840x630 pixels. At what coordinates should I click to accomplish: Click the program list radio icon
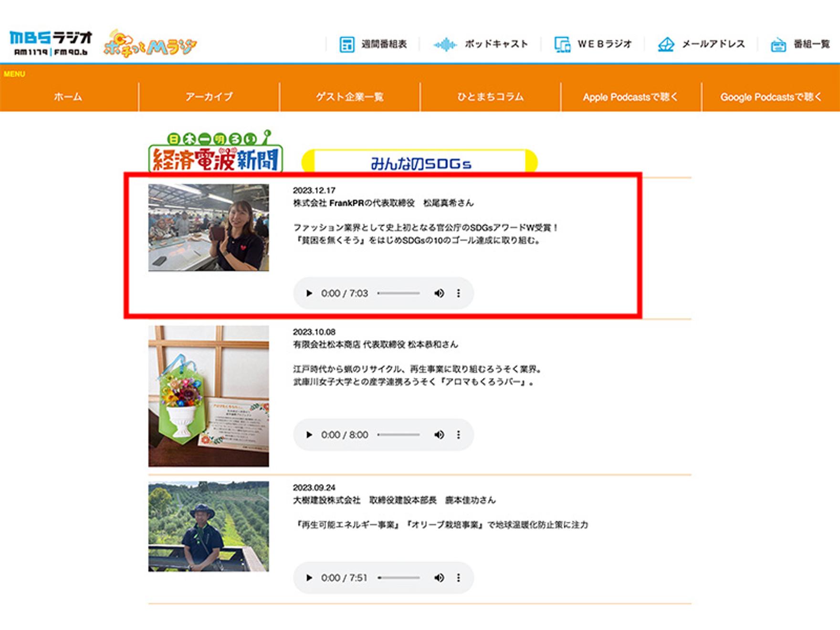point(778,45)
